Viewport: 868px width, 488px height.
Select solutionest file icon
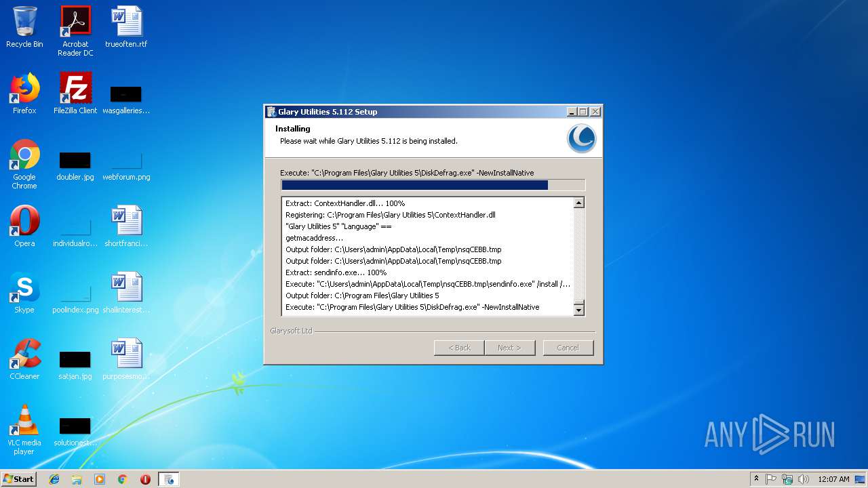click(75, 431)
